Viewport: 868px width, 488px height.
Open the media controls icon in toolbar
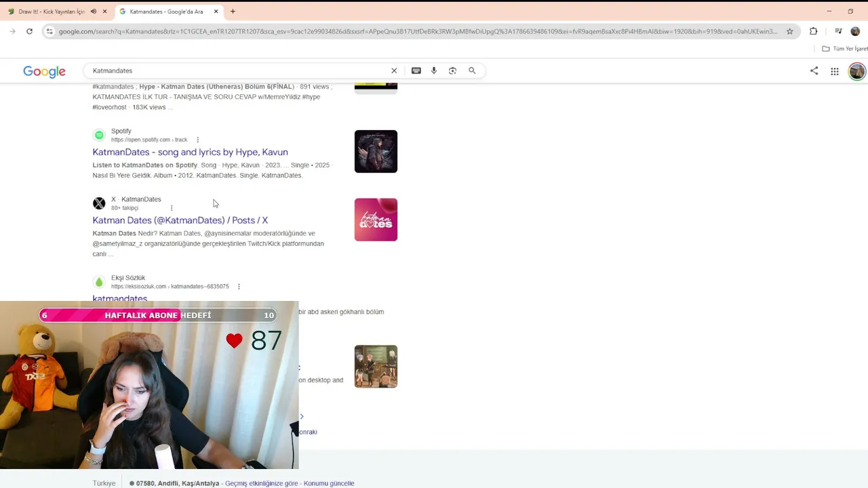[838, 31]
